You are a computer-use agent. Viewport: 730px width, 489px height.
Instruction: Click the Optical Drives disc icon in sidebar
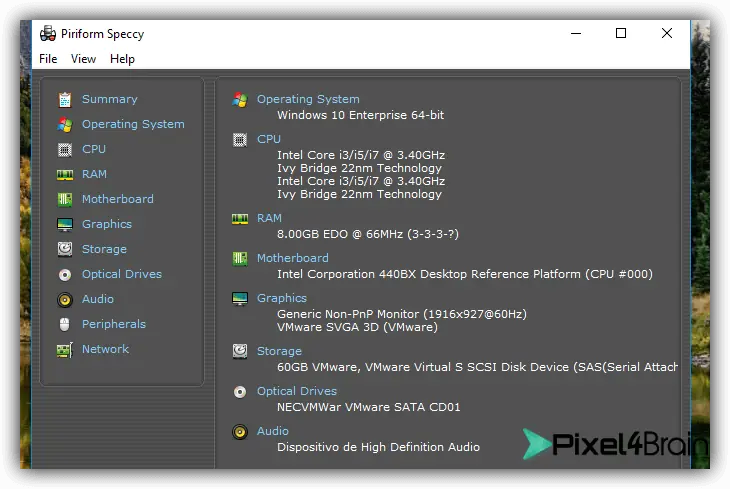[x=65, y=275]
